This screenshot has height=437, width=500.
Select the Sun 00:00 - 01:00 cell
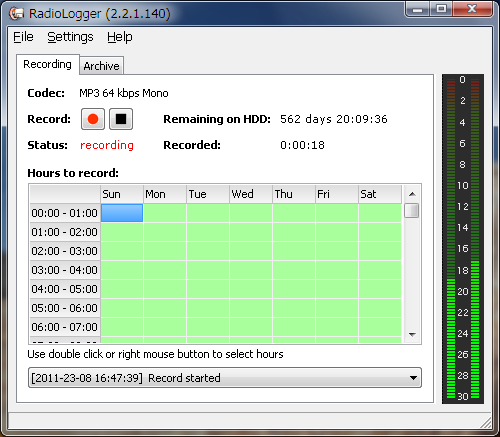[x=122, y=213]
